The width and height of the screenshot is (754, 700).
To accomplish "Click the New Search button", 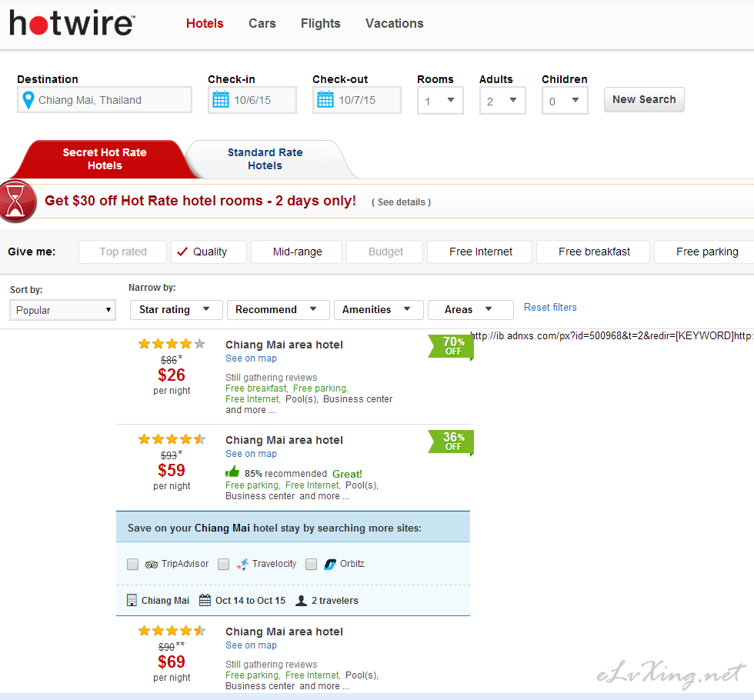I will [644, 99].
